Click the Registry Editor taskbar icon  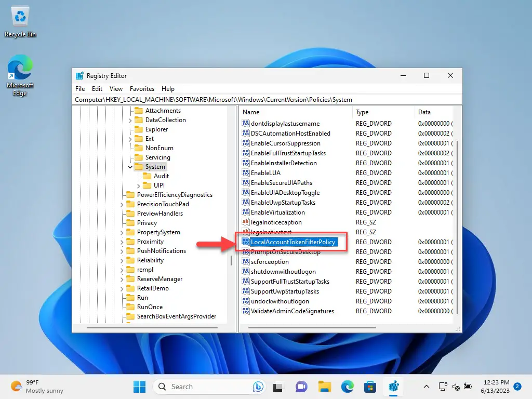[393, 387]
